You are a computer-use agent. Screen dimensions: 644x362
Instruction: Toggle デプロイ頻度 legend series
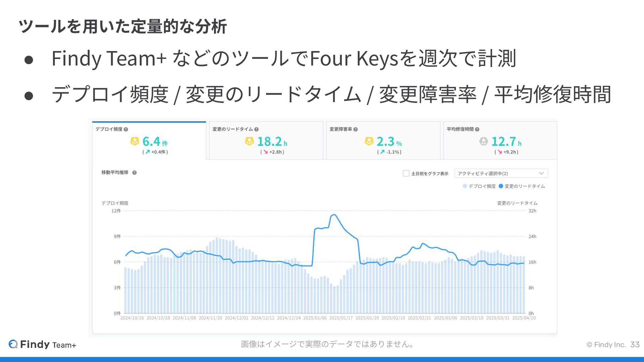click(x=479, y=186)
